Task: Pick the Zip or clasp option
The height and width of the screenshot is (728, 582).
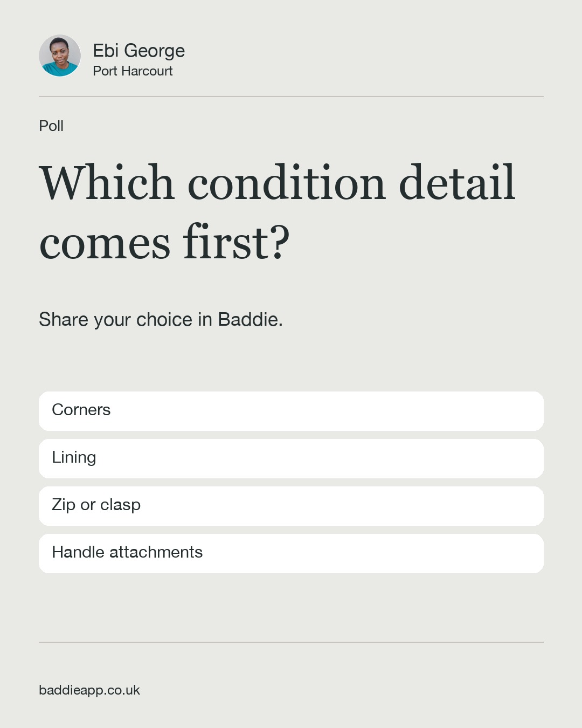Action: pyautogui.click(x=291, y=506)
